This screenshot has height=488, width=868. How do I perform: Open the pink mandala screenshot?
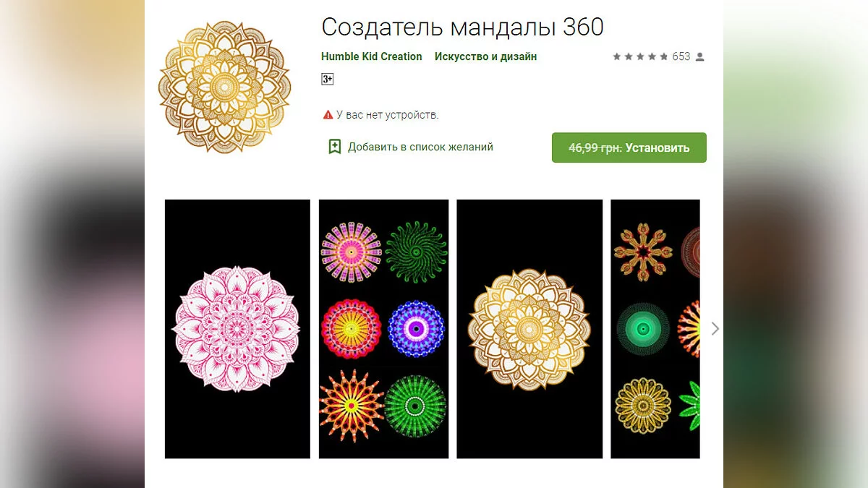click(237, 329)
